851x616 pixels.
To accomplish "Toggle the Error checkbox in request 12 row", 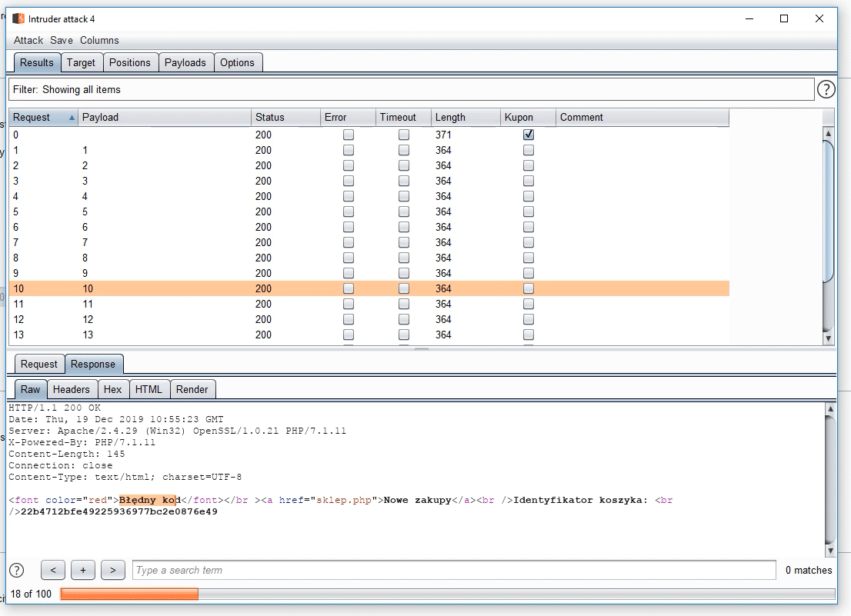I will pyautogui.click(x=349, y=319).
